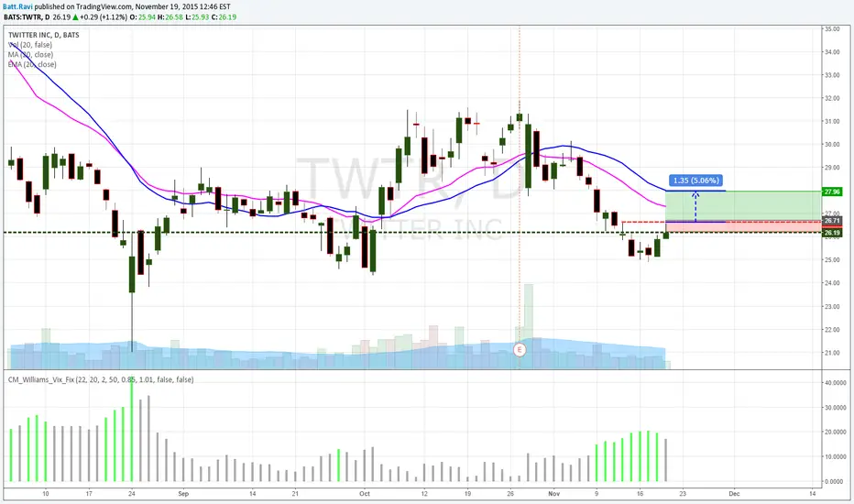Viewport: 854px width, 504px height.
Task: Select the green profit zone of long position
Action: pos(743,206)
